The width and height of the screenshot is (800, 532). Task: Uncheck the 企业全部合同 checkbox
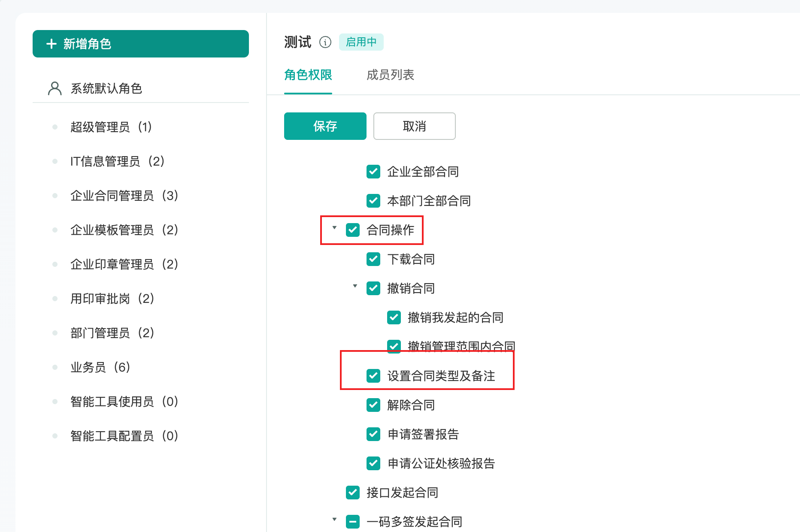pyautogui.click(x=373, y=172)
